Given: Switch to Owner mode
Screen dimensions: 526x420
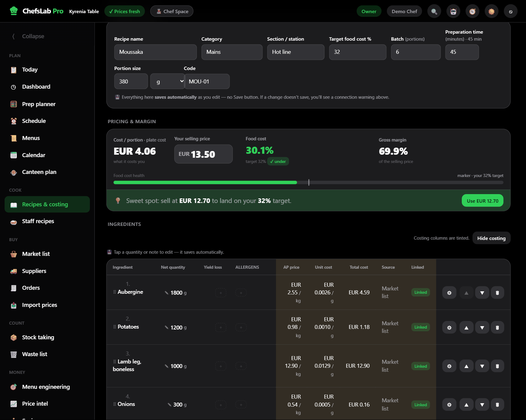Looking at the screenshot, I should [x=369, y=11].
